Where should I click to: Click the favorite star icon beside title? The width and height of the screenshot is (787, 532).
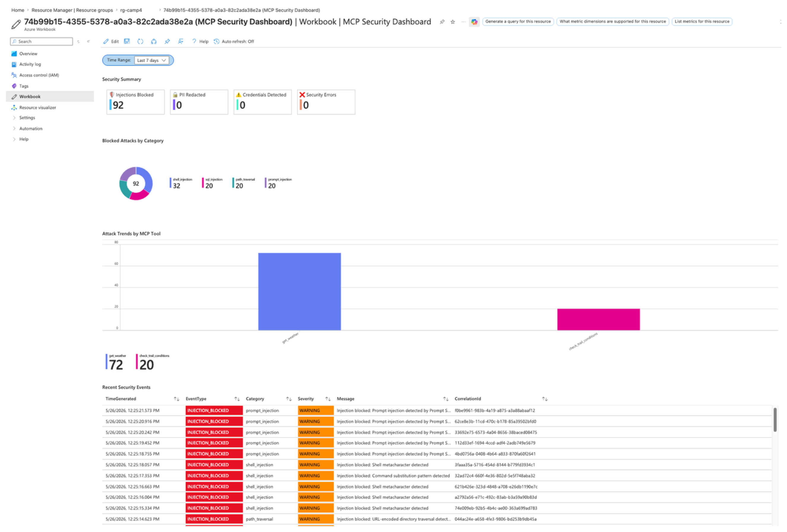[x=452, y=22]
